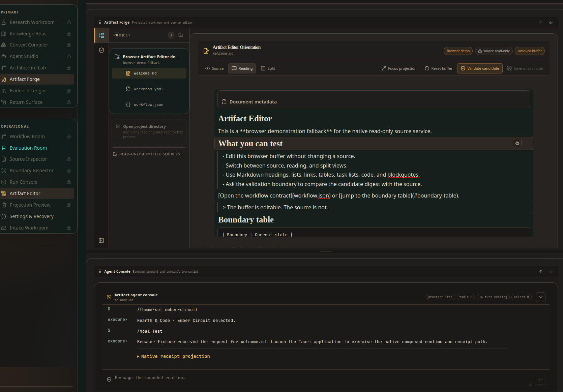Collapse the project side panel

101,240
